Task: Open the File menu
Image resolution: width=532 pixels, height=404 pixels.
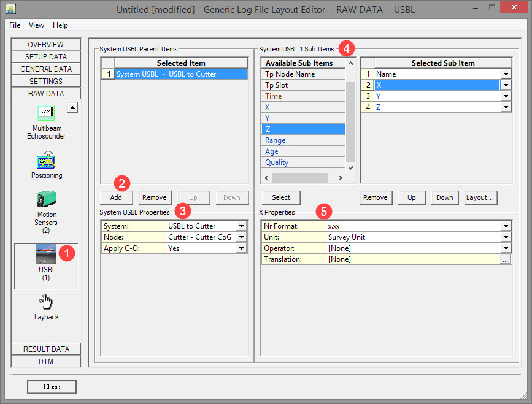Action: tap(15, 25)
